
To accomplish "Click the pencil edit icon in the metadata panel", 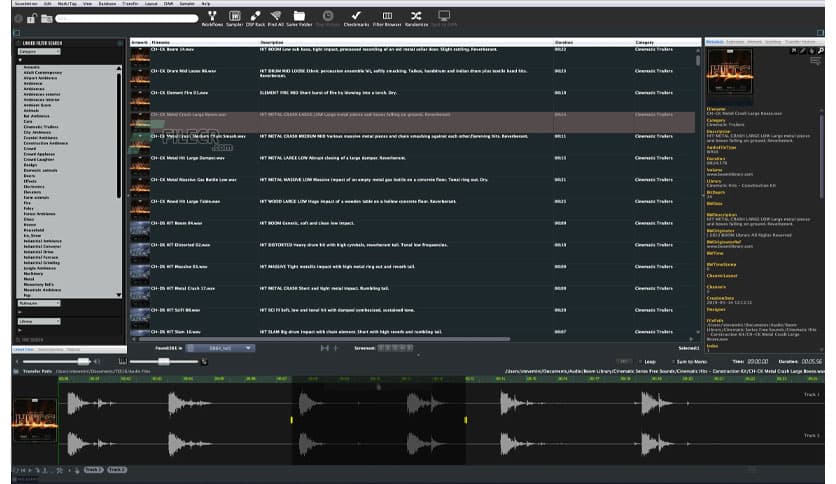I will tap(803, 51).
